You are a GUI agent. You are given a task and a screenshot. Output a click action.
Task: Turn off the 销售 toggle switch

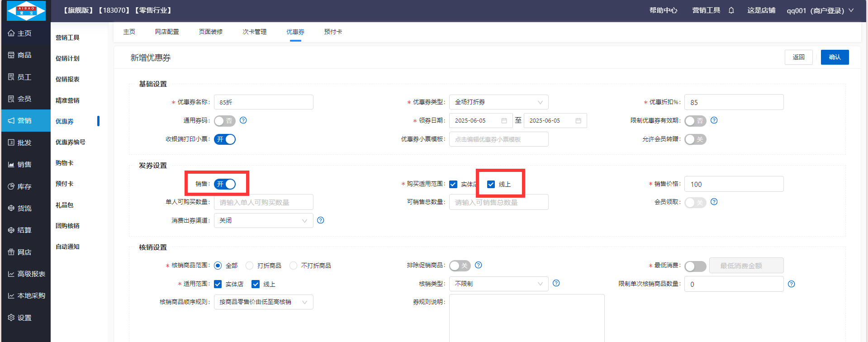point(225,184)
